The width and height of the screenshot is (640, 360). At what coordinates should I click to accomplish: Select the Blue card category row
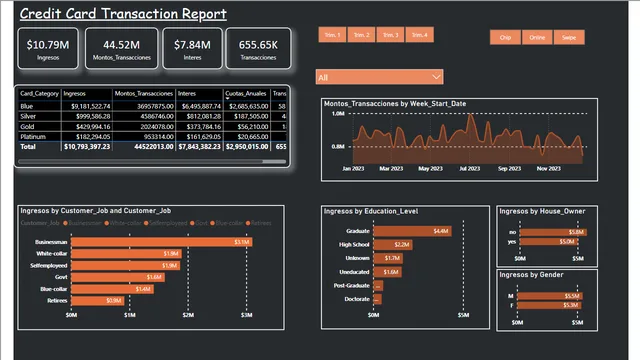pyautogui.click(x=153, y=106)
